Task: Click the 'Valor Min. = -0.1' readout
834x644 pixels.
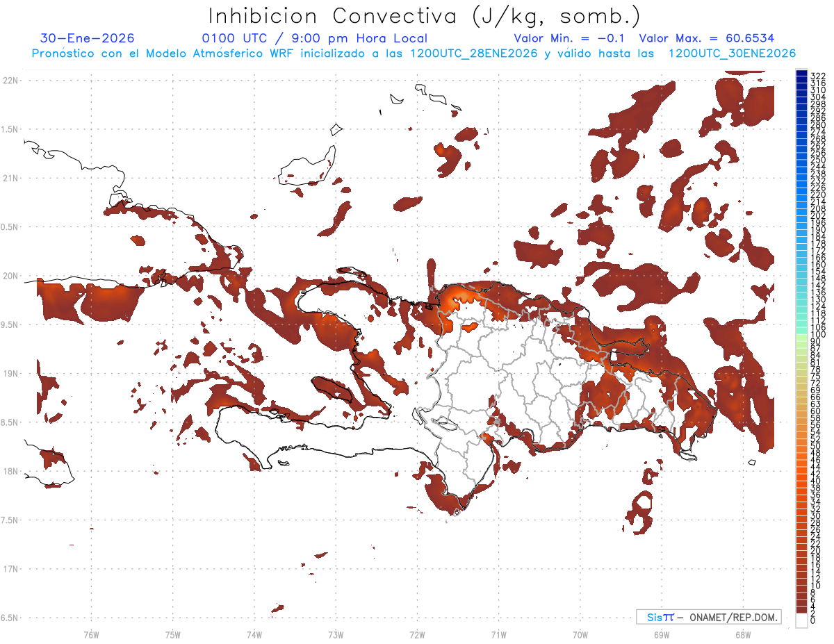Action: pos(569,38)
